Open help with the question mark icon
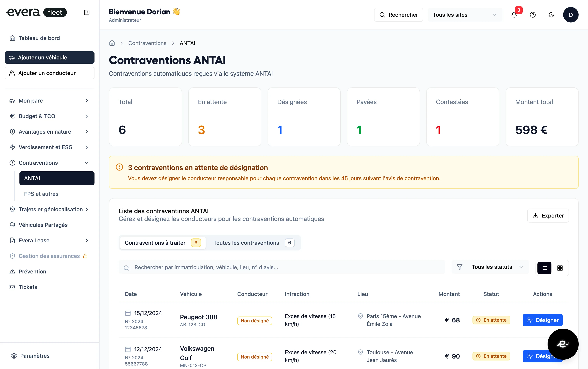 533,15
